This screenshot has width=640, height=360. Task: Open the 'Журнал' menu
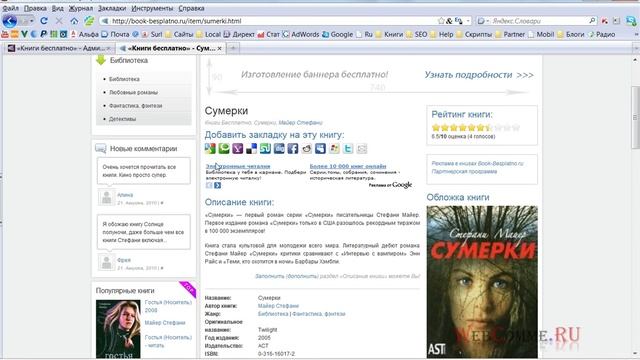(80, 8)
